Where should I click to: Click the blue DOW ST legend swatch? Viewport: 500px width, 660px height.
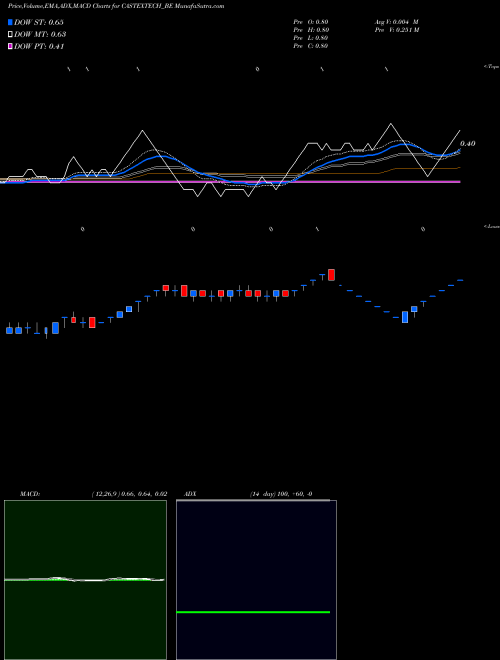tap(10, 22)
